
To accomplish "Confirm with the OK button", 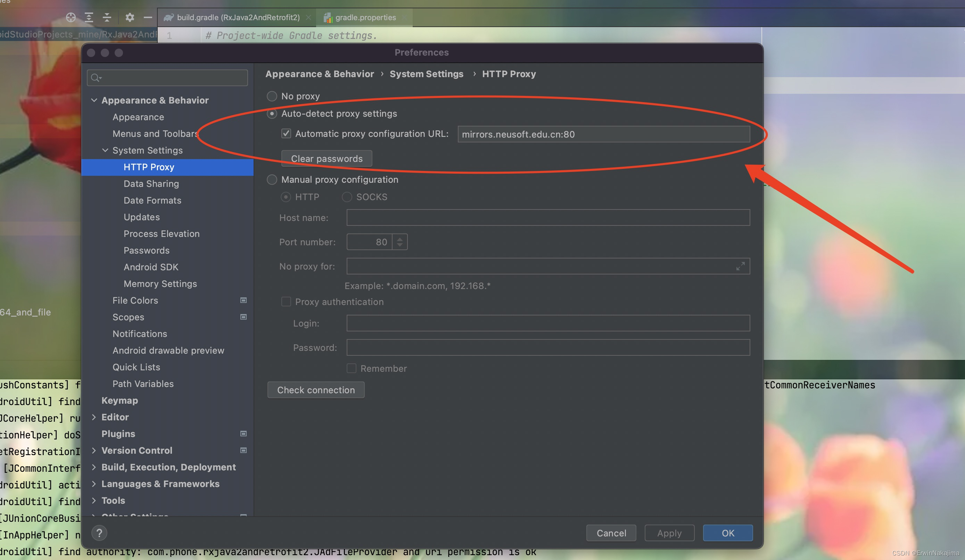I will [728, 533].
